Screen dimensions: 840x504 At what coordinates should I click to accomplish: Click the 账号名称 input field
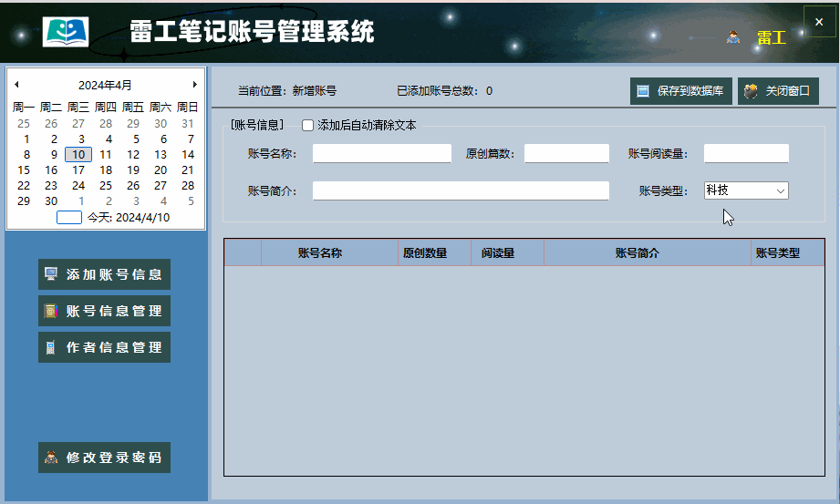click(382, 153)
